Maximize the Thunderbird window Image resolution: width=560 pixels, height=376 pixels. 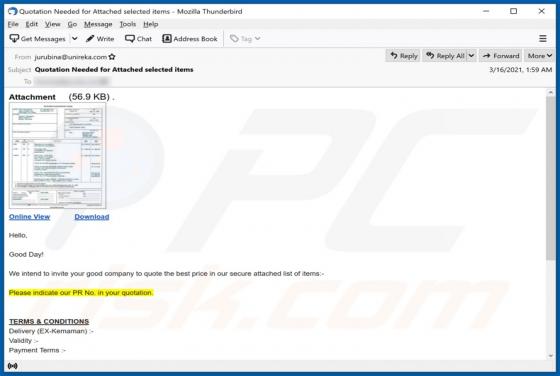pos(513,11)
